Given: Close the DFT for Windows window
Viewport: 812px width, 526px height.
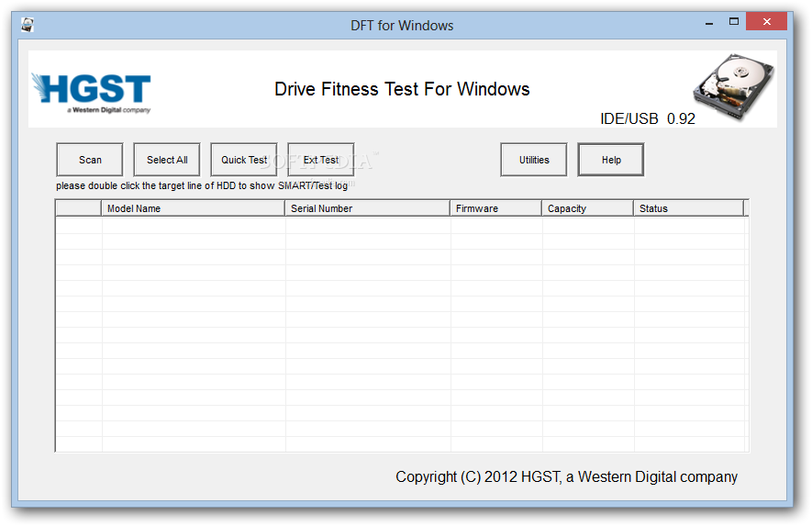Looking at the screenshot, I should click(x=767, y=22).
